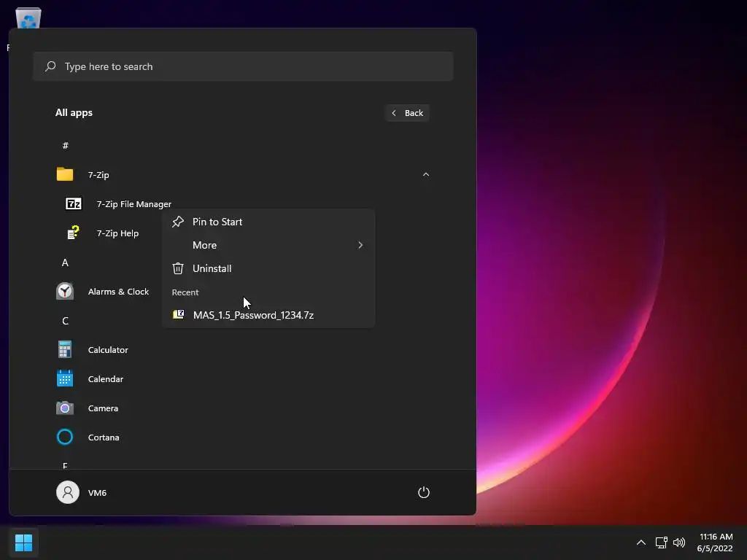Launch the Camera app icon
747x560 pixels.
(x=65, y=408)
